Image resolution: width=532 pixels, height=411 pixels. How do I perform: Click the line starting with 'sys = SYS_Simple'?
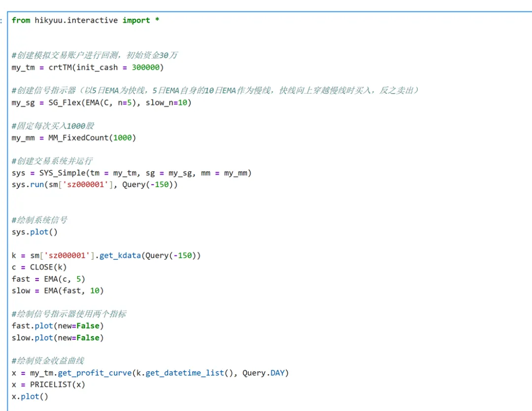click(x=132, y=173)
